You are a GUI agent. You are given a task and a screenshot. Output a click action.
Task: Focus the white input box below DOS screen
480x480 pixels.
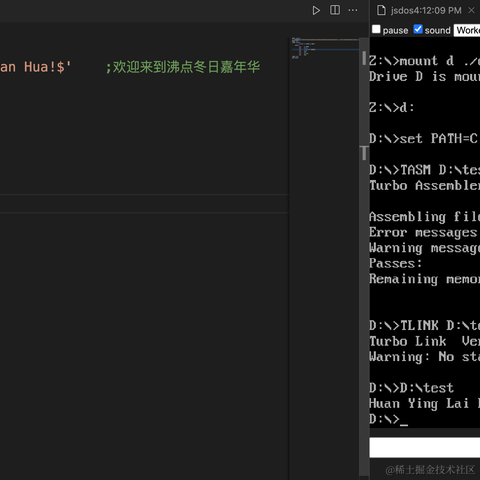tap(425, 447)
